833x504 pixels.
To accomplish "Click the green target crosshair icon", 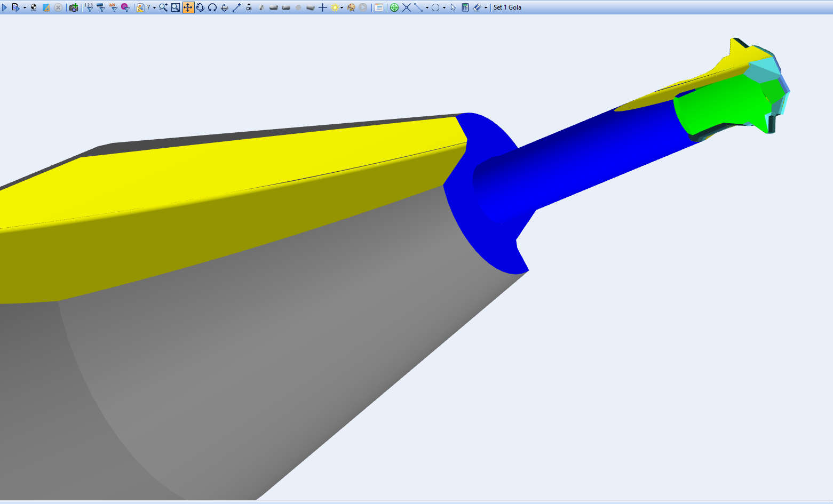I will tap(394, 7).
